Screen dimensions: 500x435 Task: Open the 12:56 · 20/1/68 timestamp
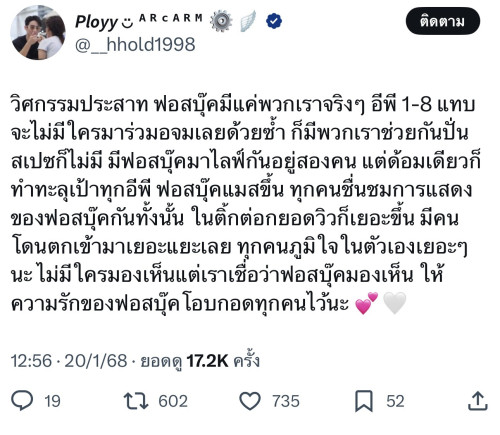[x=69, y=361]
